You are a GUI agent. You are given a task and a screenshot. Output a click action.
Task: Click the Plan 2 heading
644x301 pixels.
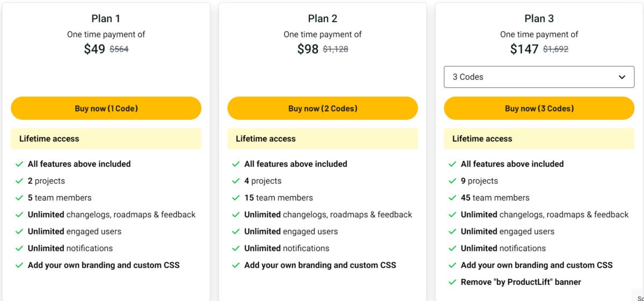(323, 18)
